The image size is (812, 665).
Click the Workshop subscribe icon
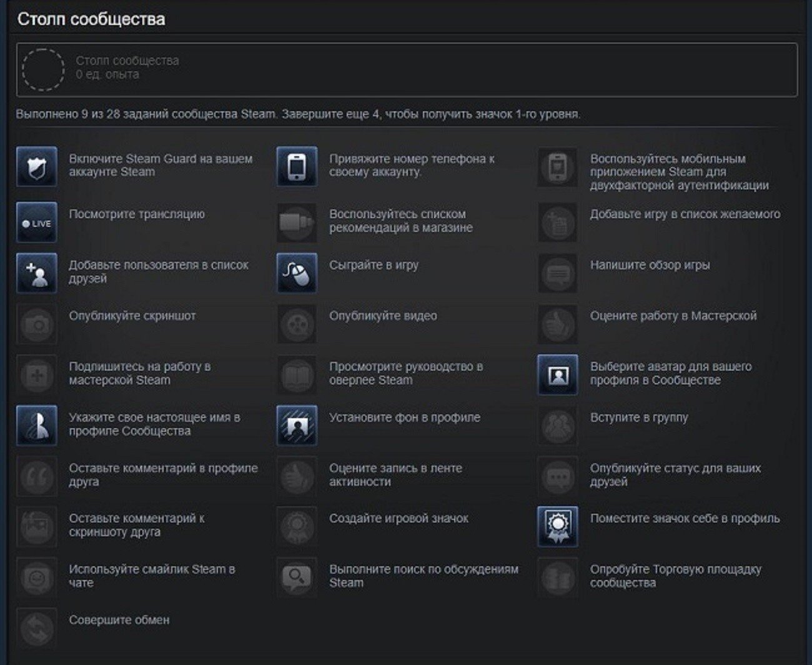point(37,374)
